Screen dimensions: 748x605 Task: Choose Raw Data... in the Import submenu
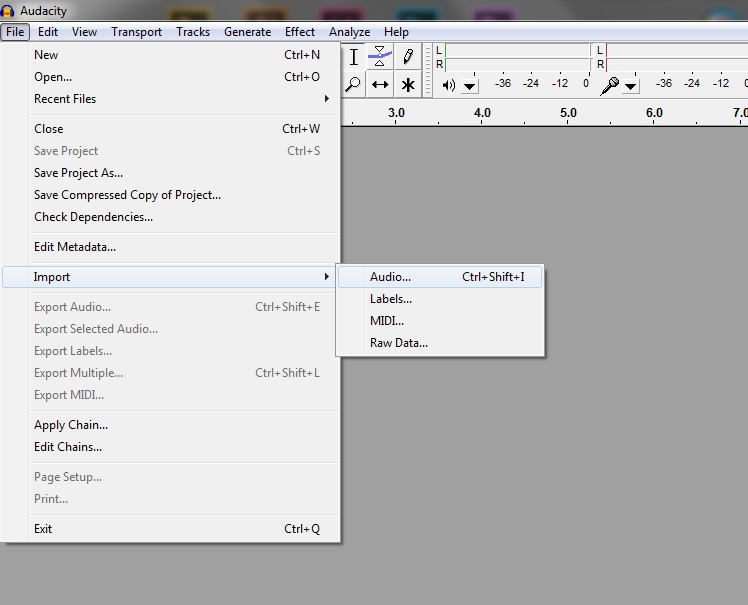(x=440, y=343)
